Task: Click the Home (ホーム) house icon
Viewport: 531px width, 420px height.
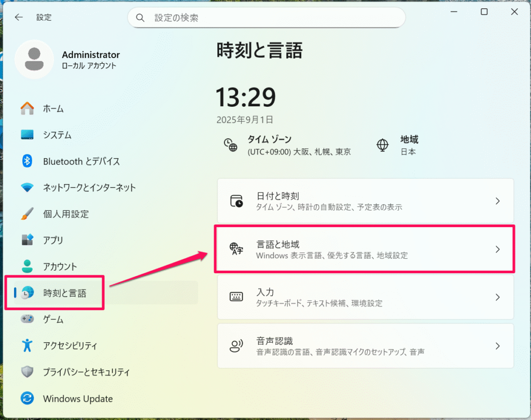Action: [x=27, y=108]
